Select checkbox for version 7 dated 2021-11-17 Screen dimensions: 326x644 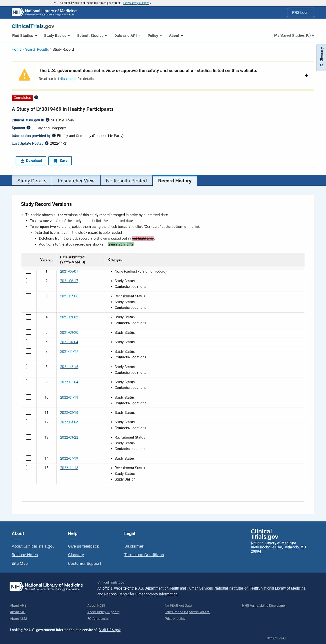29,351
